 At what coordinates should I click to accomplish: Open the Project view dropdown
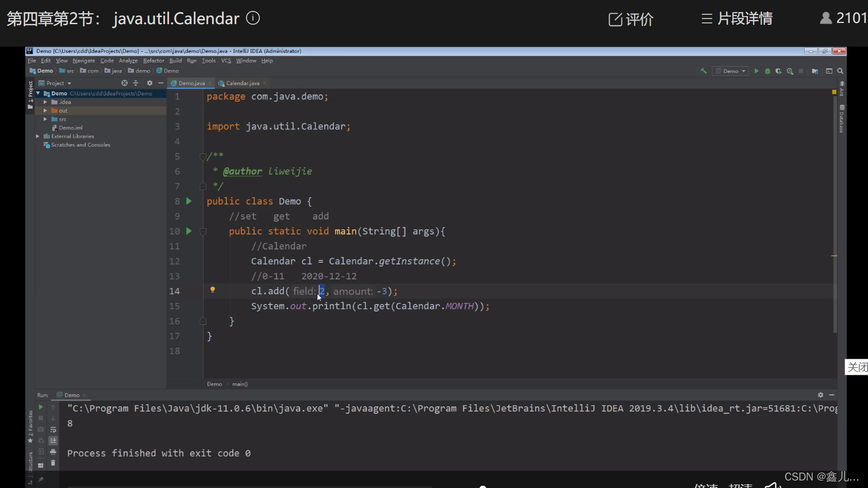tap(55, 83)
